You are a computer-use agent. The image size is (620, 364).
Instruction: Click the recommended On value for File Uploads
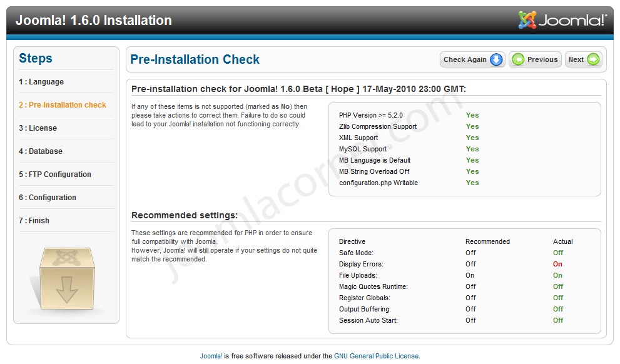coord(470,275)
